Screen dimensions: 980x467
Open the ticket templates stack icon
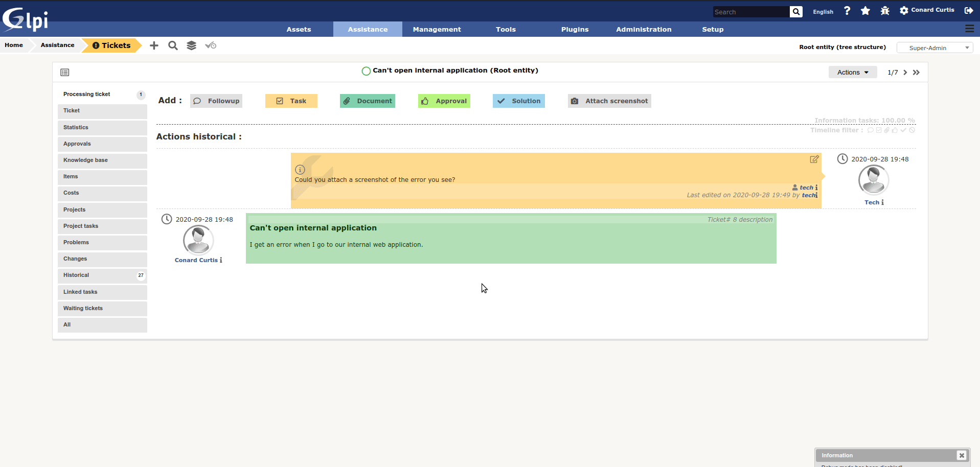coord(191,45)
